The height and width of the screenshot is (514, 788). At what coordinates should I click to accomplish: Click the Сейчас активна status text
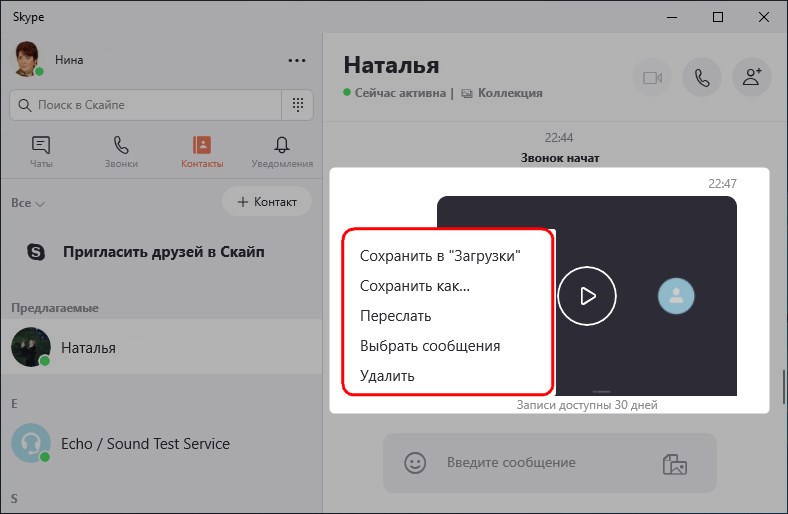click(400, 93)
